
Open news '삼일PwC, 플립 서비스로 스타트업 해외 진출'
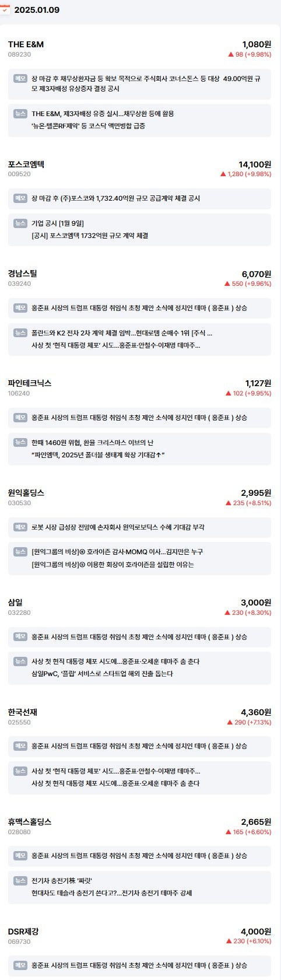[x=102, y=674]
